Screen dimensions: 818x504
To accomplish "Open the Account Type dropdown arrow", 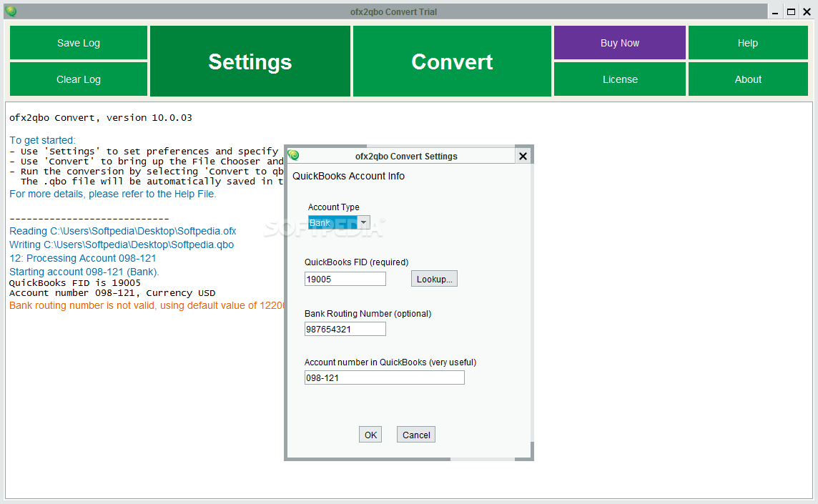I will [364, 223].
